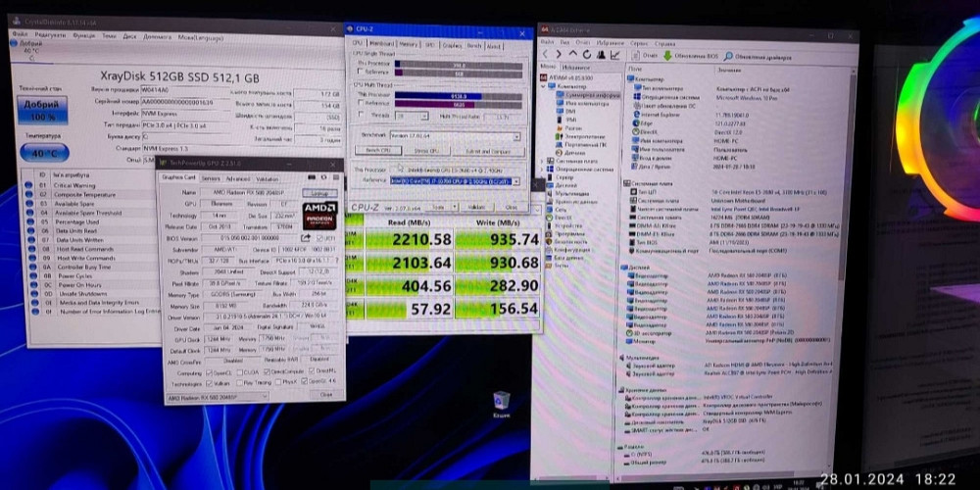This screenshot has height=490, width=980.
Task: Enable the Threads checkbox in CPU-Z
Action: coord(361,115)
